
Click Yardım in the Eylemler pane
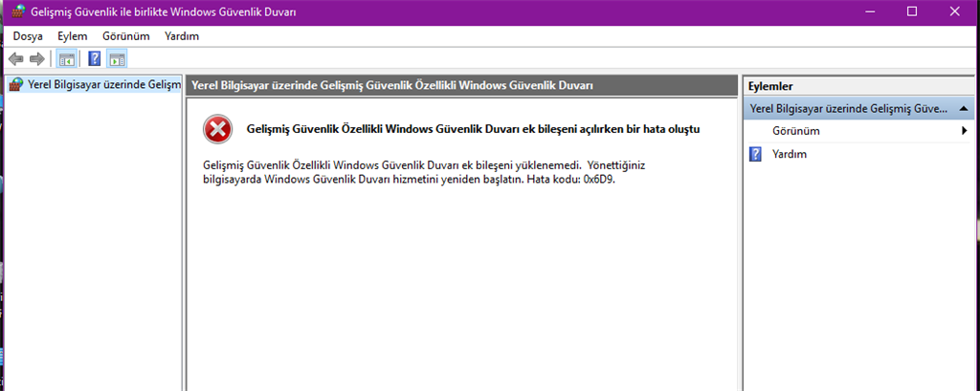pyautogui.click(x=789, y=154)
